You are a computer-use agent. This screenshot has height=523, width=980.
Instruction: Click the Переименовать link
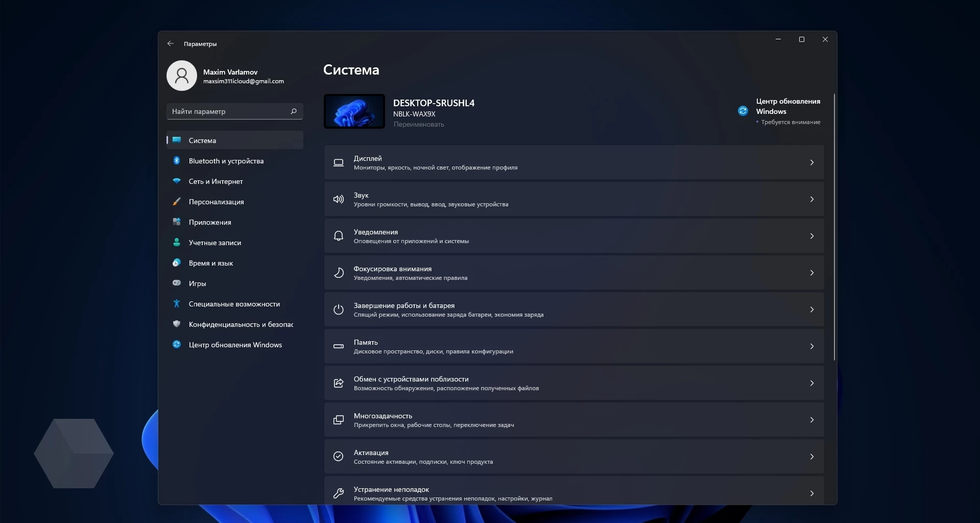(419, 124)
